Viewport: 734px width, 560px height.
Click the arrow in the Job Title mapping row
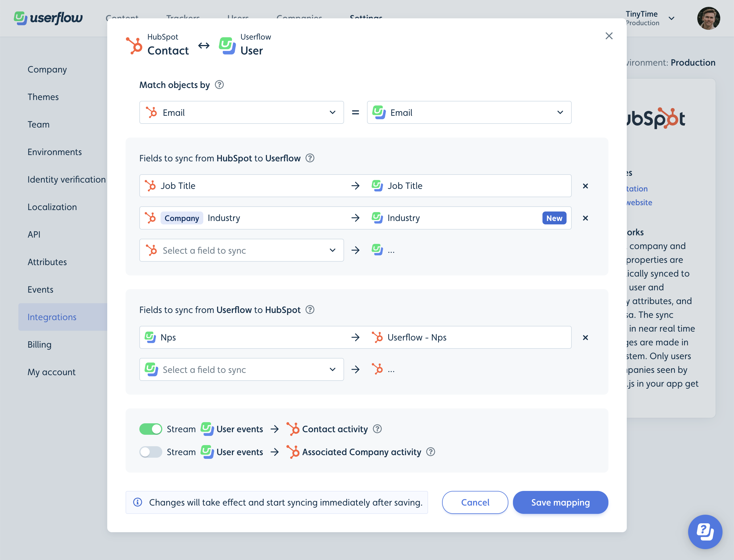coord(356,186)
